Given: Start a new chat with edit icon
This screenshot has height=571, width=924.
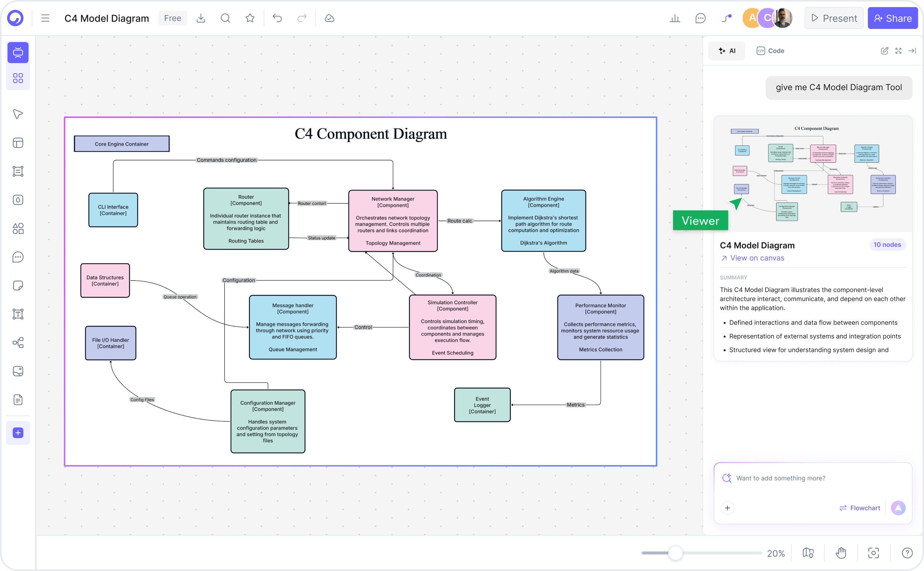Looking at the screenshot, I should (884, 51).
